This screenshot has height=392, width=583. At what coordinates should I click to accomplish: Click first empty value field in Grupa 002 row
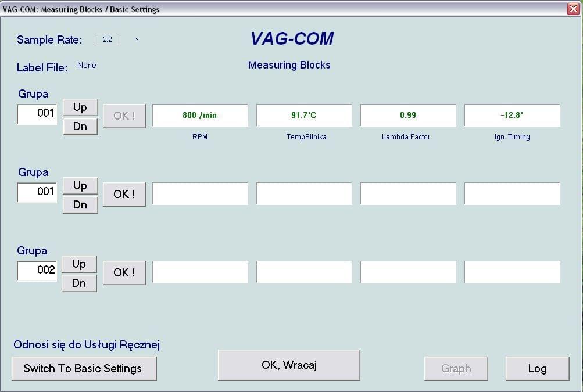coord(200,272)
